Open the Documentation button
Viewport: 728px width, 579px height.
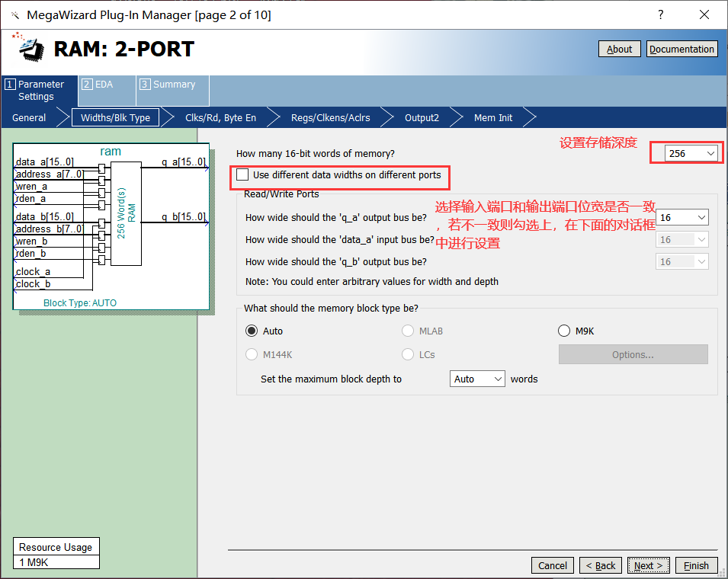tap(681, 49)
